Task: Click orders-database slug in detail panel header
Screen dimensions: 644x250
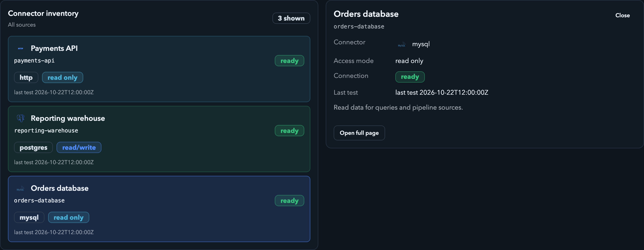Action: pos(359,26)
